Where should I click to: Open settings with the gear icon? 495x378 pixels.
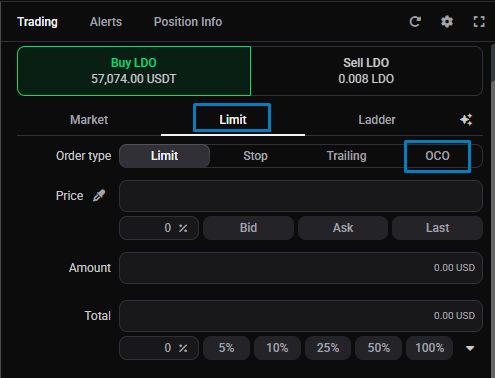447,22
